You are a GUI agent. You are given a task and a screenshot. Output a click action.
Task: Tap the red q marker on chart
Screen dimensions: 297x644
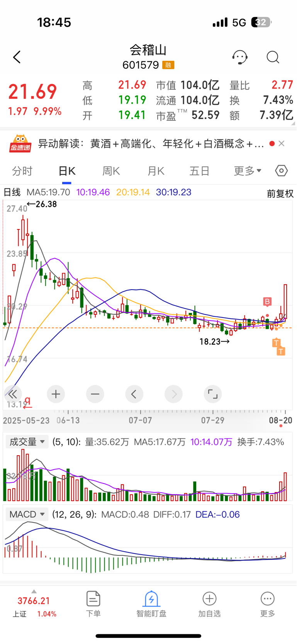pos(27,402)
